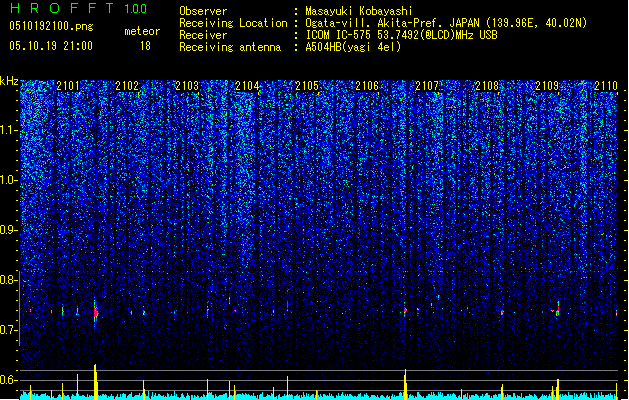The image size is (629, 400).
Task: Click the HROFFT 1.0.0 title text
Action: pos(78,8)
